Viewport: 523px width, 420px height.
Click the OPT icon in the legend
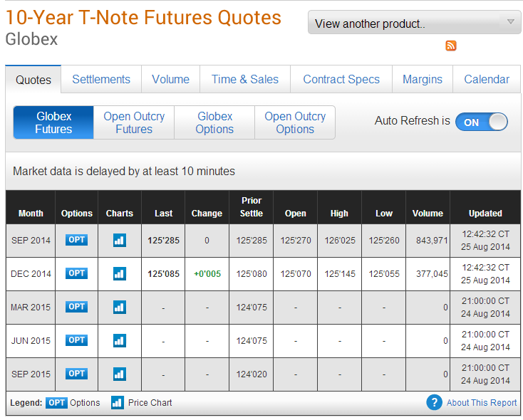tap(56, 403)
